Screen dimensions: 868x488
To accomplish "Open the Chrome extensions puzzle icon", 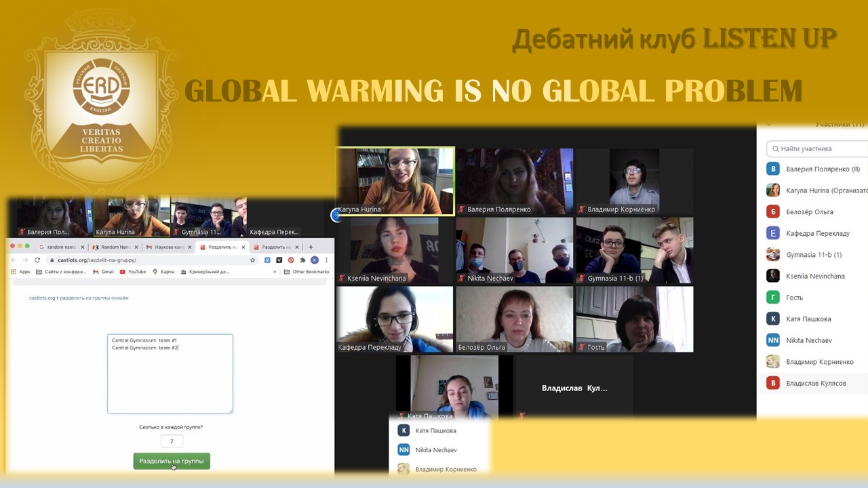I will [x=302, y=260].
